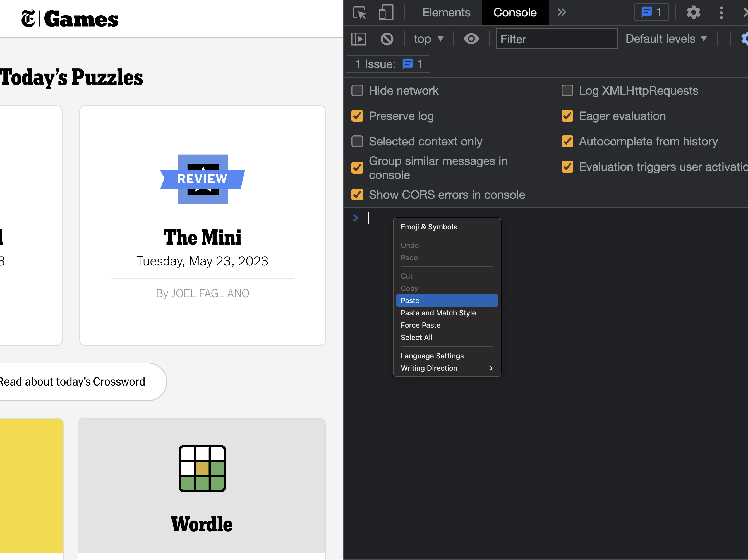Open the DevTools three-dot menu
The width and height of the screenshot is (748, 560).
tap(721, 13)
